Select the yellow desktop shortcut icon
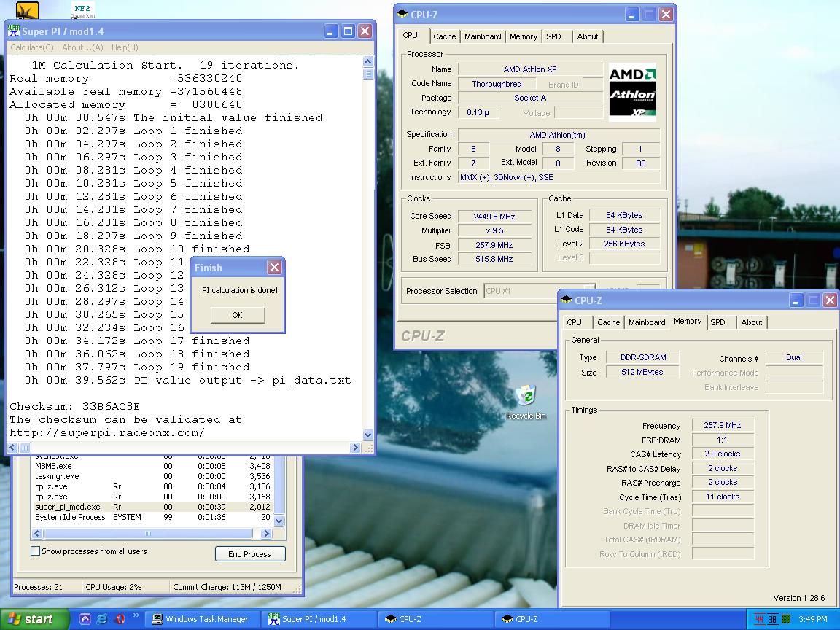This screenshot has height=630, width=840. [27, 11]
